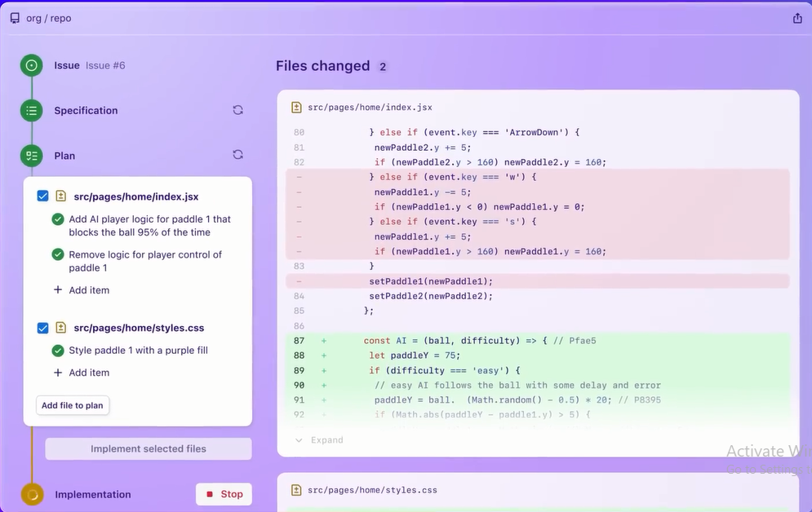This screenshot has width=812, height=512.
Task: Uncheck src/pages/home/index.jsx in the plan
Action: point(42,196)
